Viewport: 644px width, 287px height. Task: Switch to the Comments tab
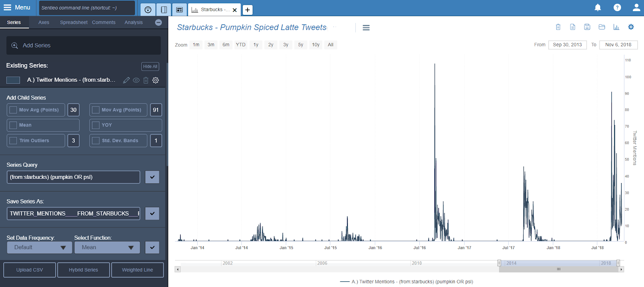click(x=103, y=23)
